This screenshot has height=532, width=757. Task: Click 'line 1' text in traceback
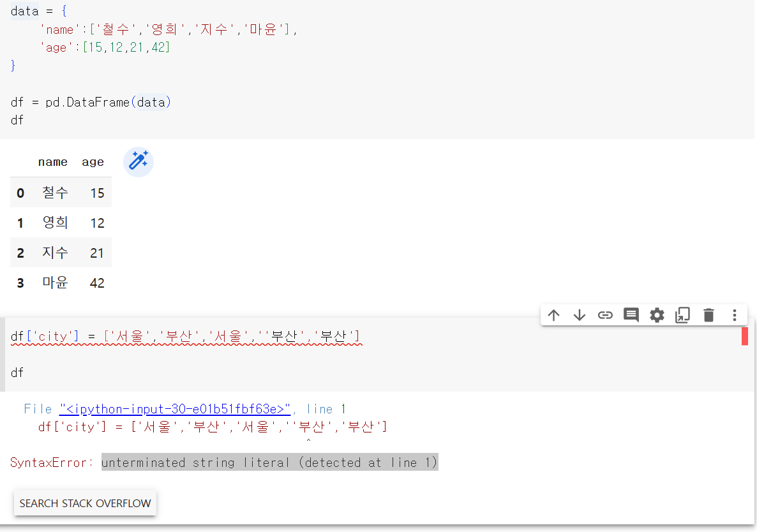coord(326,410)
